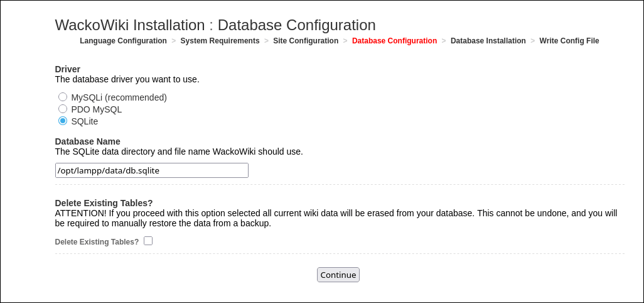Viewport: 644px width, 303px height.
Task: Click the "SQLite" option label text
Action: 85,121
